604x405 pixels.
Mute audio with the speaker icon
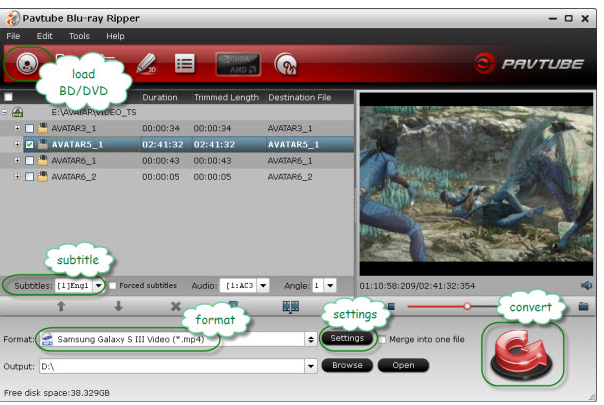[x=586, y=286]
